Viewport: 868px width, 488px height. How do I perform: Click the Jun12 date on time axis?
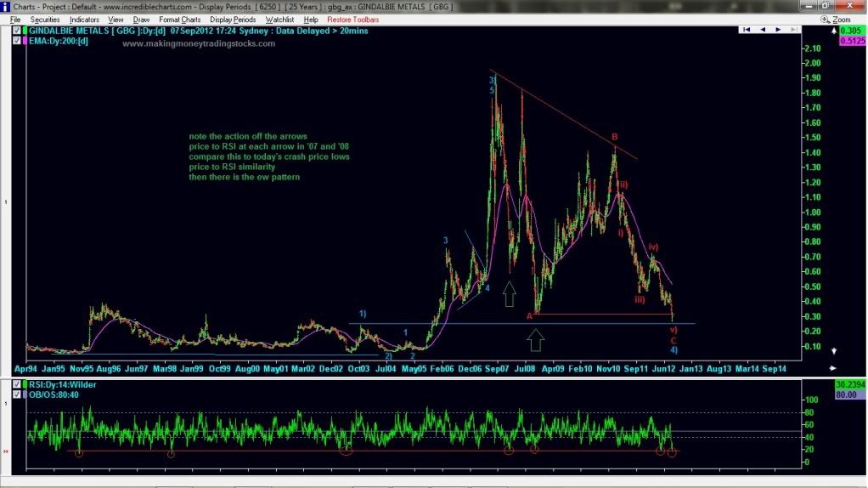tap(663, 369)
